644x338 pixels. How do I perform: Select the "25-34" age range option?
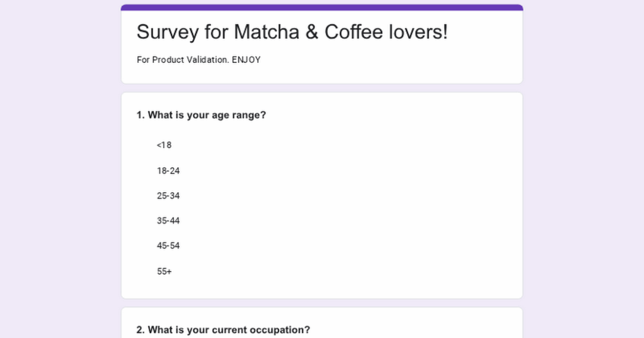click(168, 195)
